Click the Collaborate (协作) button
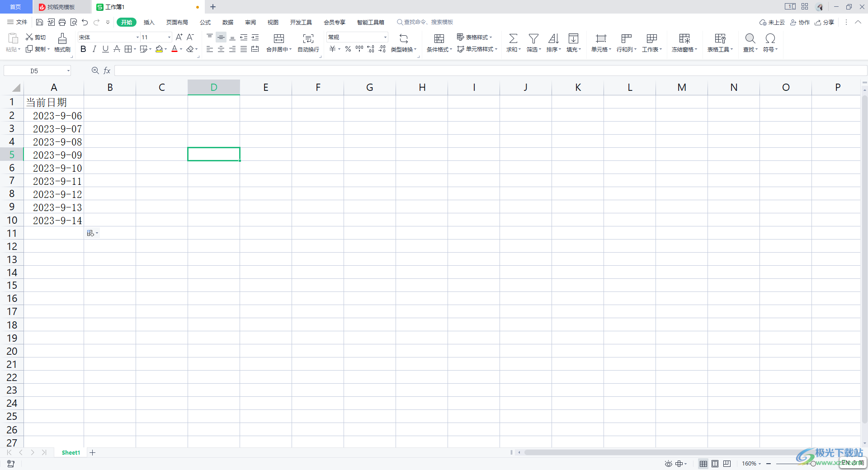 click(800, 22)
